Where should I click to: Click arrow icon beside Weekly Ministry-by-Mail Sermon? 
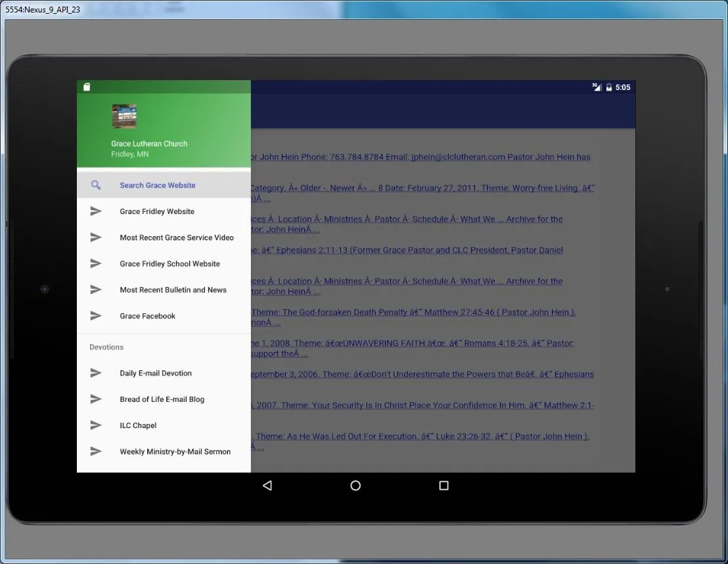click(x=96, y=451)
